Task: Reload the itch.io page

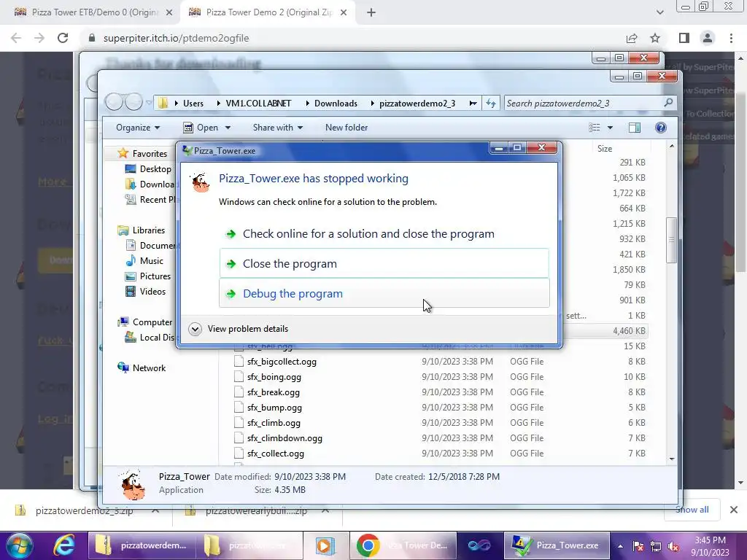Action: click(x=63, y=38)
